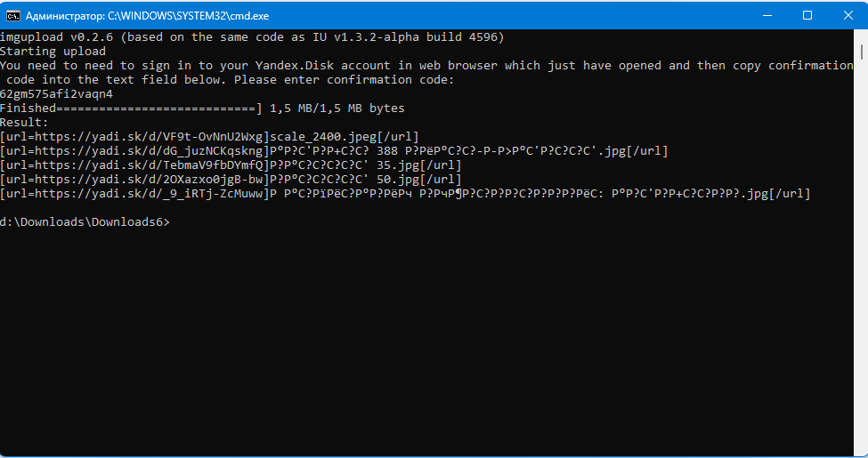The height and width of the screenshot is (458, 868).
Task: Click the empty black console area below prompt
Action: pos(427,338)
